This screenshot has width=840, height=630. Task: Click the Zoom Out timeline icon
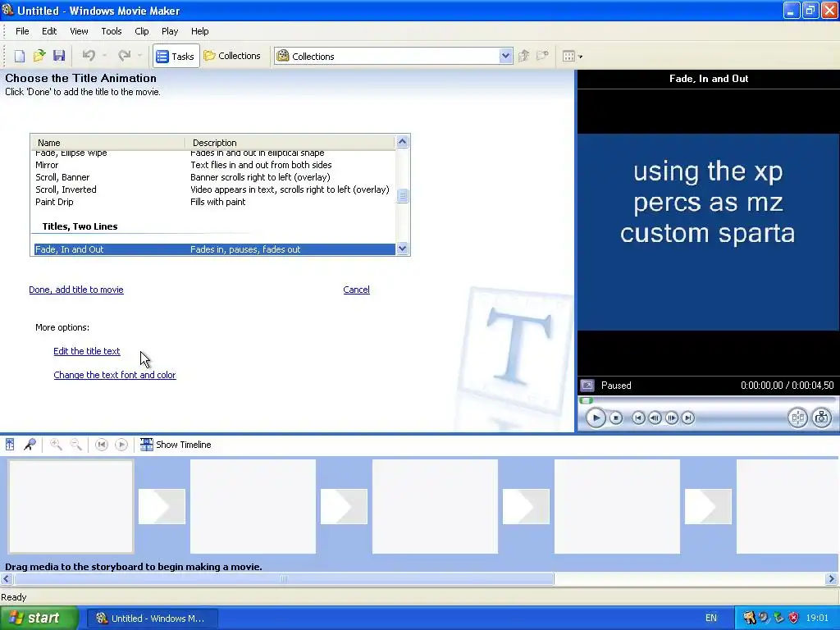tap(76, 445)
